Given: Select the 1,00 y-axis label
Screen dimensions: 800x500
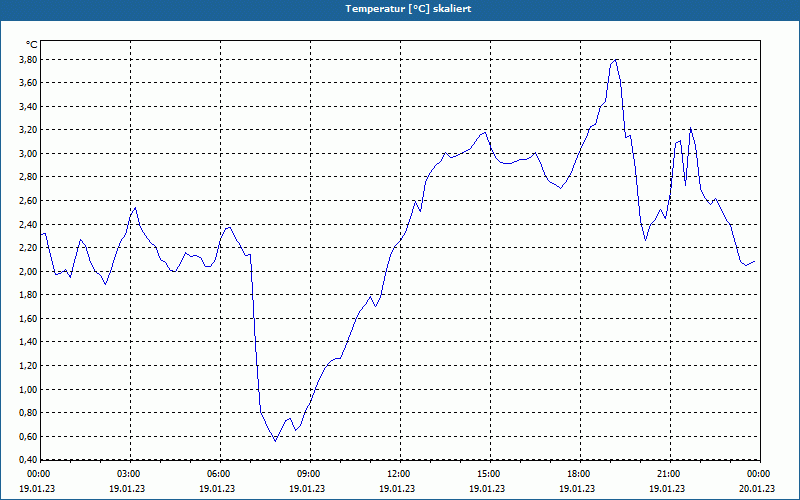Looking at the screenshot, I should point(28,389).
